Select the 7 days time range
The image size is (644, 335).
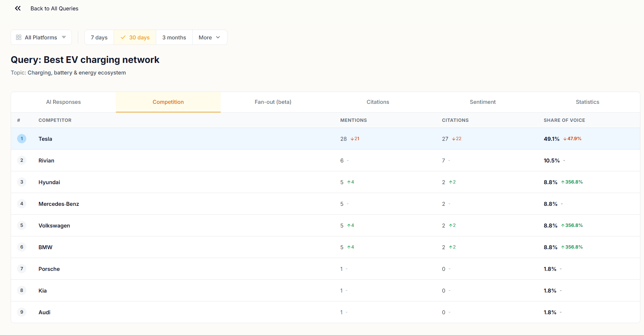pos(99,37)
